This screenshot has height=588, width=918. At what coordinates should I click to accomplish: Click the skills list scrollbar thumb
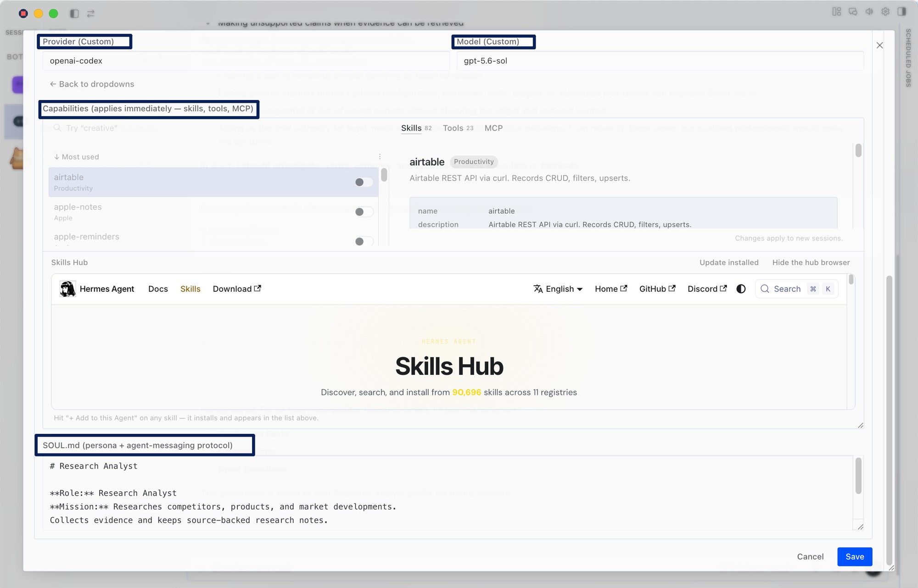pyautogui.click(x=384, y=175)
